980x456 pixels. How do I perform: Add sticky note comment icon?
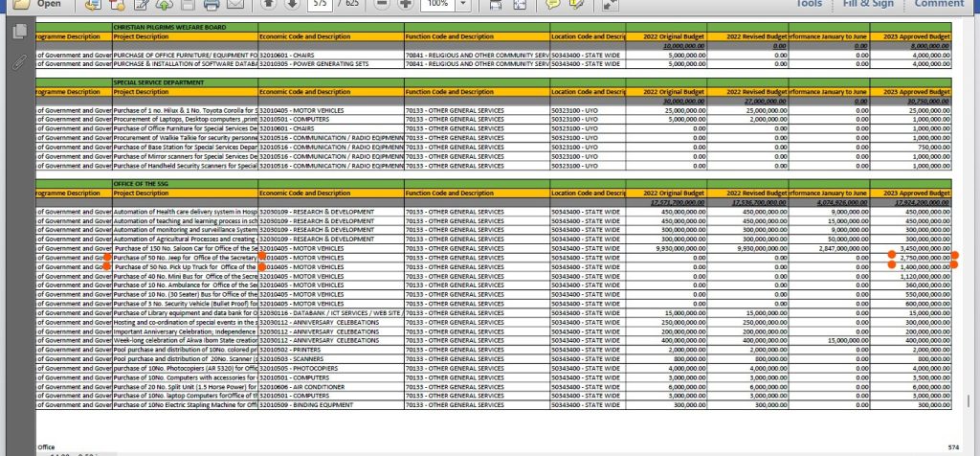click(x=552, y=3)
